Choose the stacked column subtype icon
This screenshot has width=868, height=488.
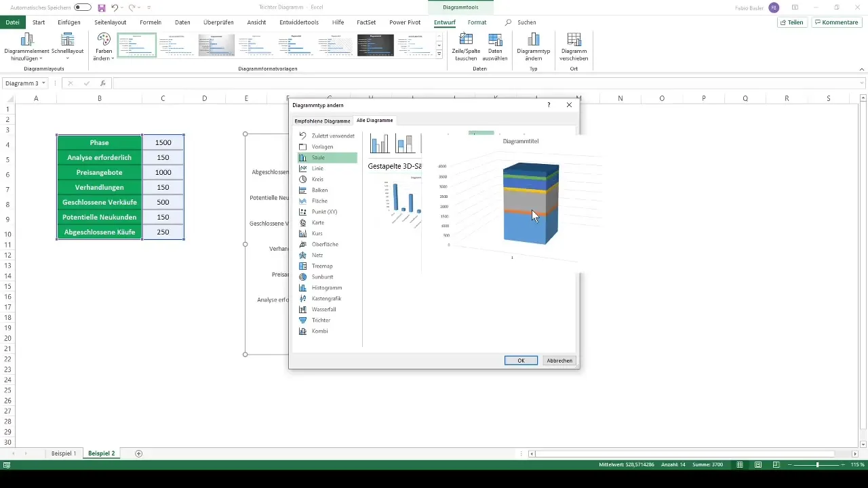[406, 144]
